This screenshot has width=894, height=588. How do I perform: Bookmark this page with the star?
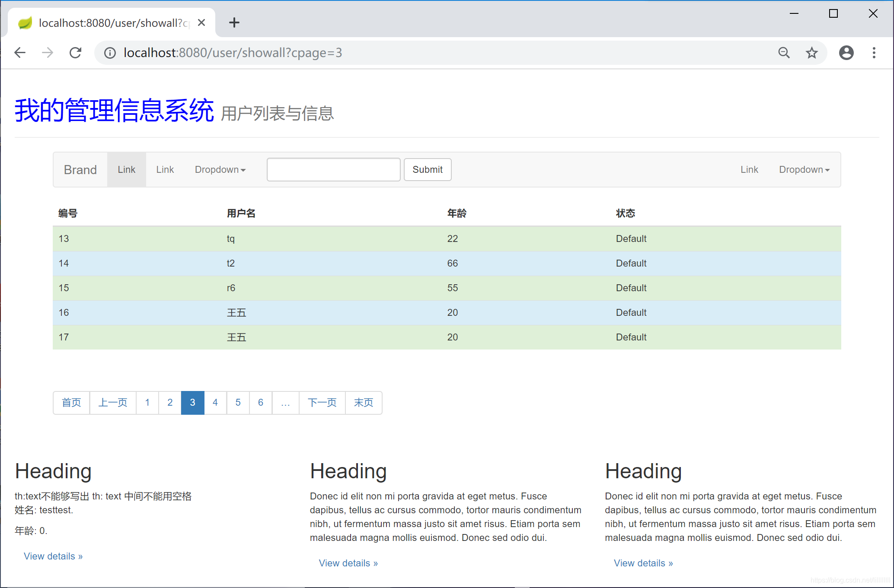[811, 53]
